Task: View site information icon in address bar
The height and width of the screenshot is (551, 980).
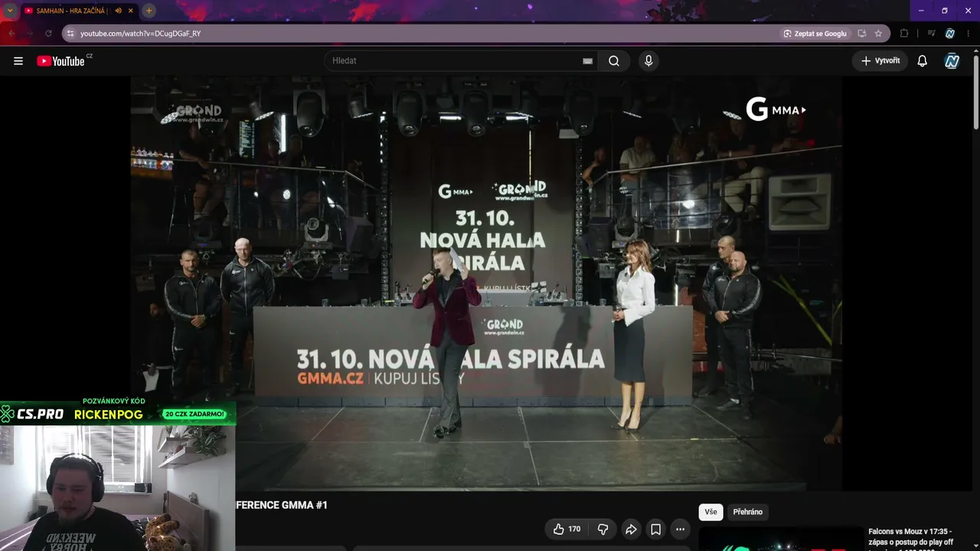Action: [70, 34]
